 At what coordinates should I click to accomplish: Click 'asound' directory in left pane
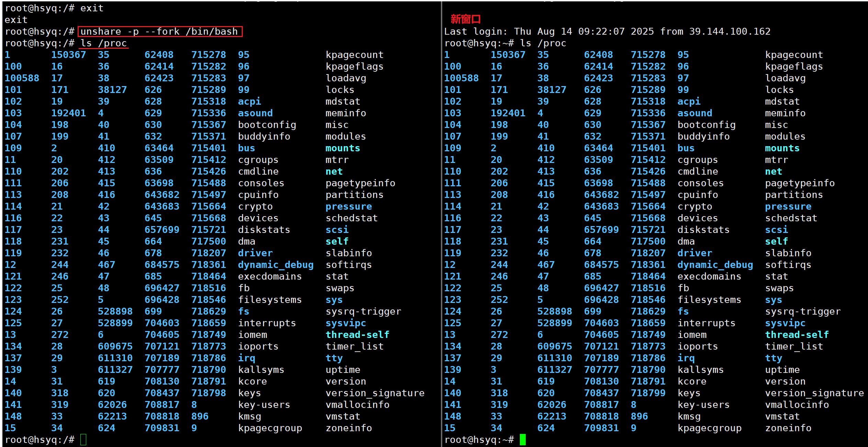pyautogui.click(x=255, y=113)
